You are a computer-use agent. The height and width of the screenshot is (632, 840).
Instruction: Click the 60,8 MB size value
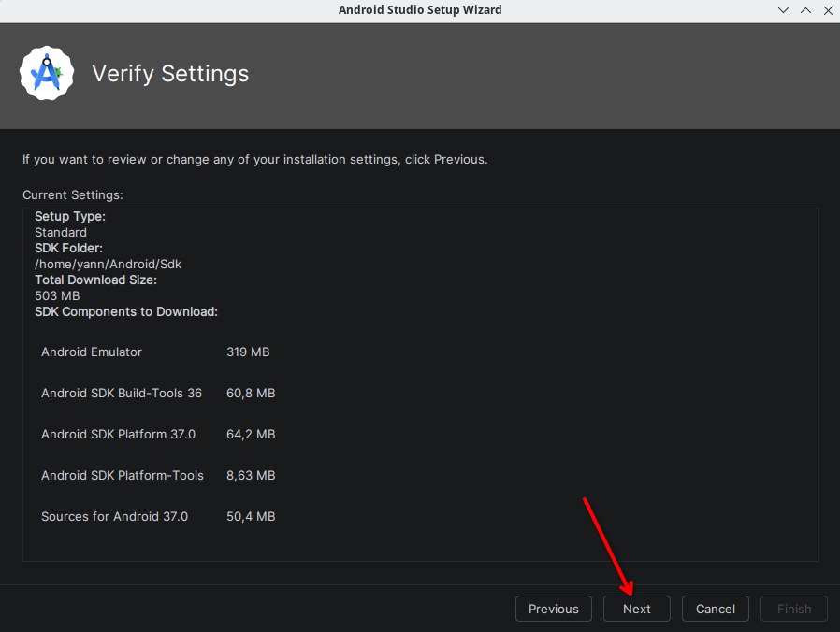tap(251, 393)
